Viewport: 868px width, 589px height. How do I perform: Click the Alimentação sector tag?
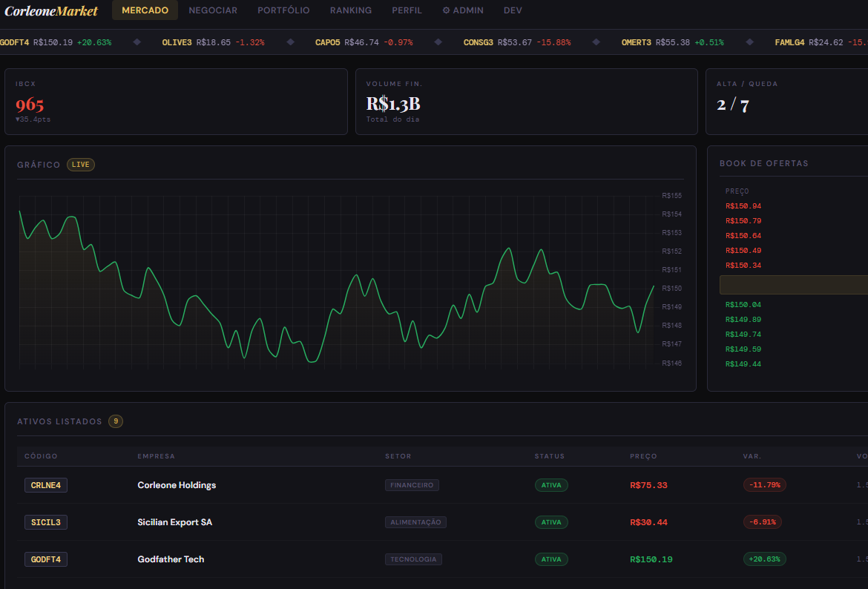[x=415, y=522]
